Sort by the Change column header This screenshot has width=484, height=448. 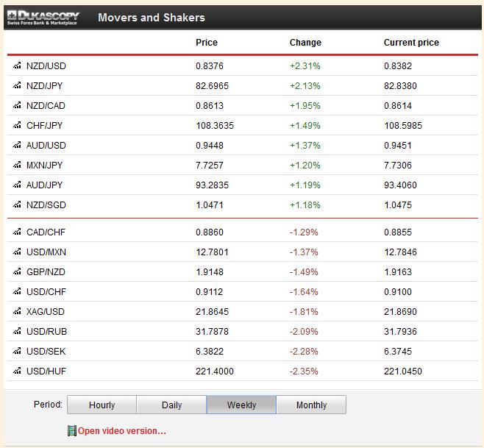point(305,43)
